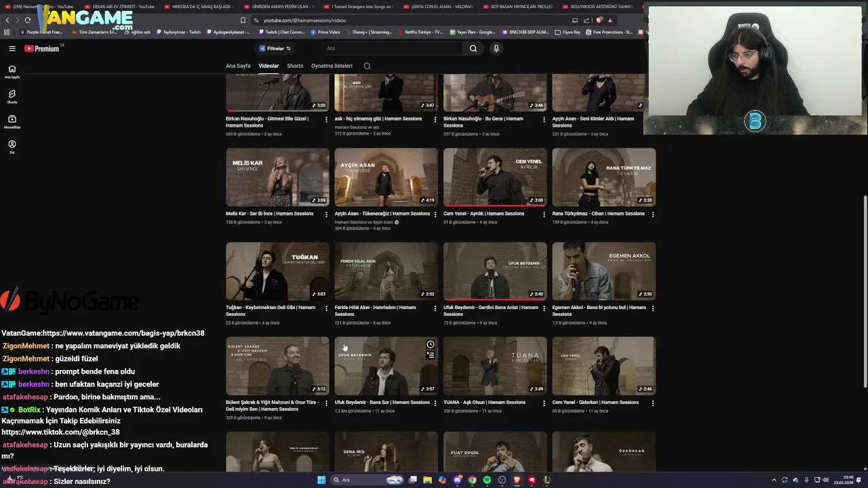The height and width of the screenshot is (488, 868).
Task: Open Twitch | Chat Comm bookmark
Action: (x=281, y=32)
